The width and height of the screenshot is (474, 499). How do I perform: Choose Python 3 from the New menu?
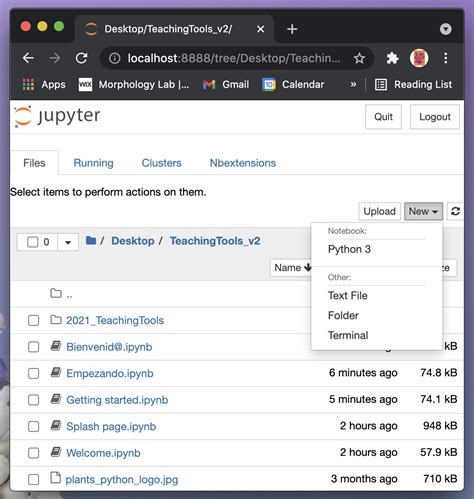click(349, 249)
